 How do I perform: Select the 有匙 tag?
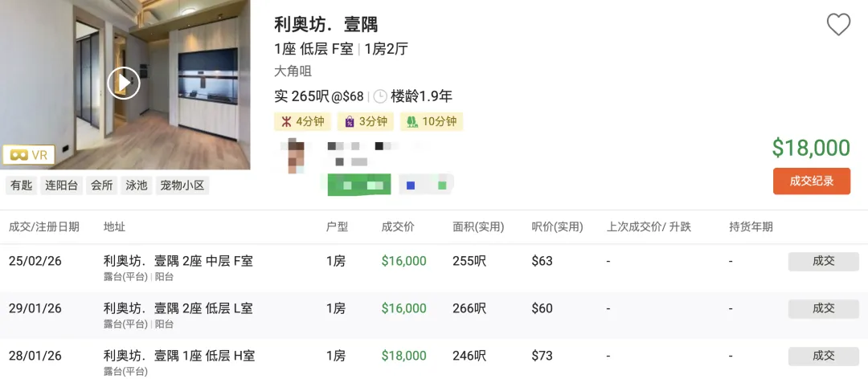pyautogui.click(x=21, y=185)
